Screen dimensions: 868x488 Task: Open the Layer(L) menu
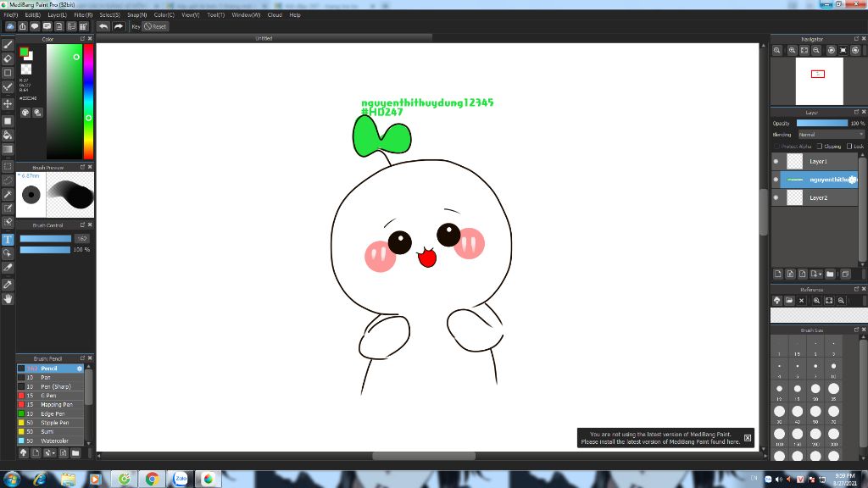(57, 15)
